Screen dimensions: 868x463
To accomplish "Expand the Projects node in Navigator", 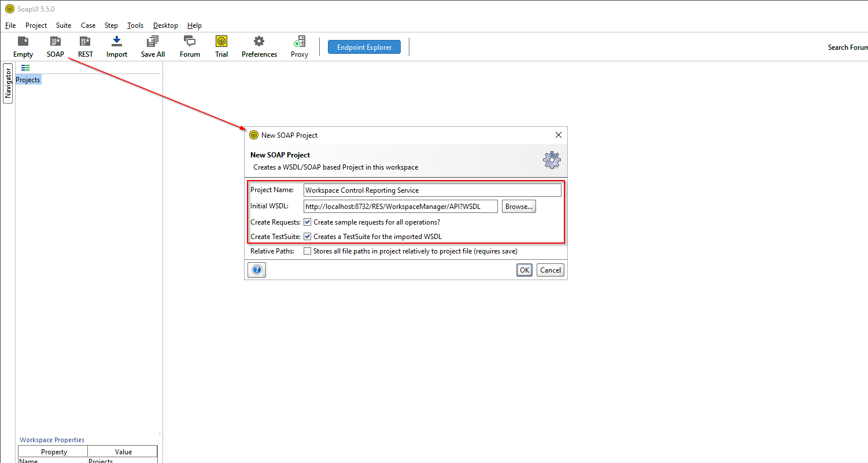I will pyautogui.click(x=28, y=79).
